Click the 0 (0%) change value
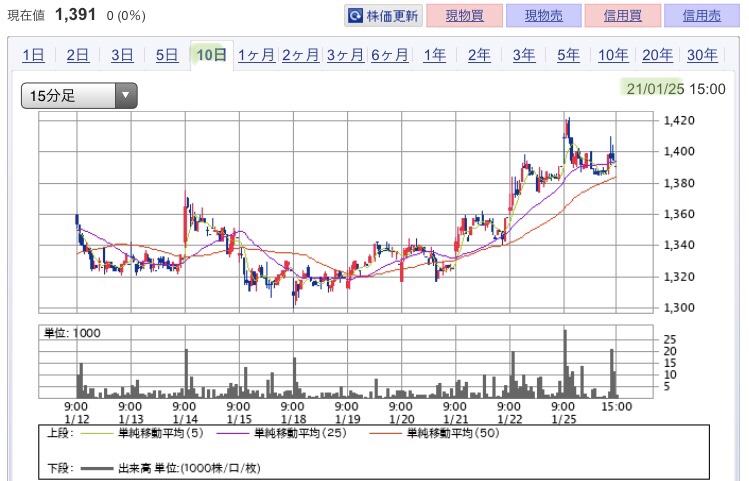Screen dimensions: 749x481 click(x=126, y=16)
